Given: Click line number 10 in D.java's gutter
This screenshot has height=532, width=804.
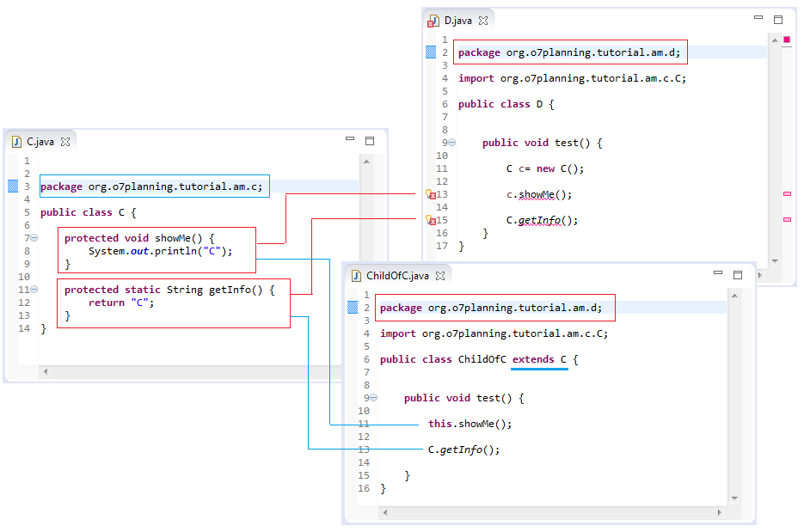Looking at the screenshot, I should tap(443, 155).
